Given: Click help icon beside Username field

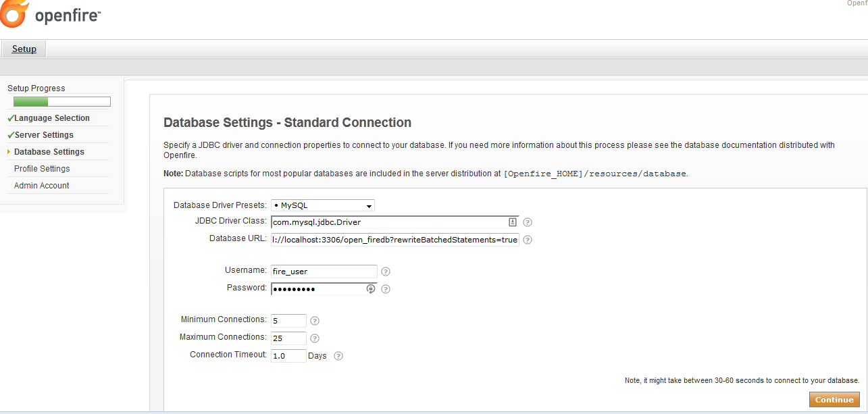Looking at the screenshot, I should [386, 271].
